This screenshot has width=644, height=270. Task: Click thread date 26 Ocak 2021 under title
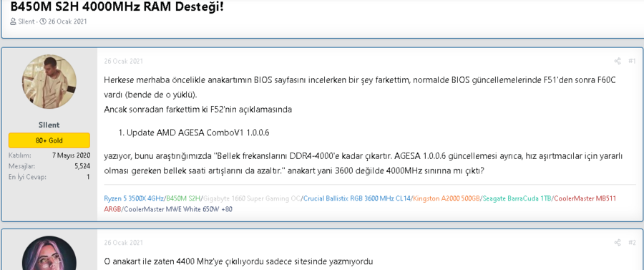pyautogui.click(x=67, y=21)
